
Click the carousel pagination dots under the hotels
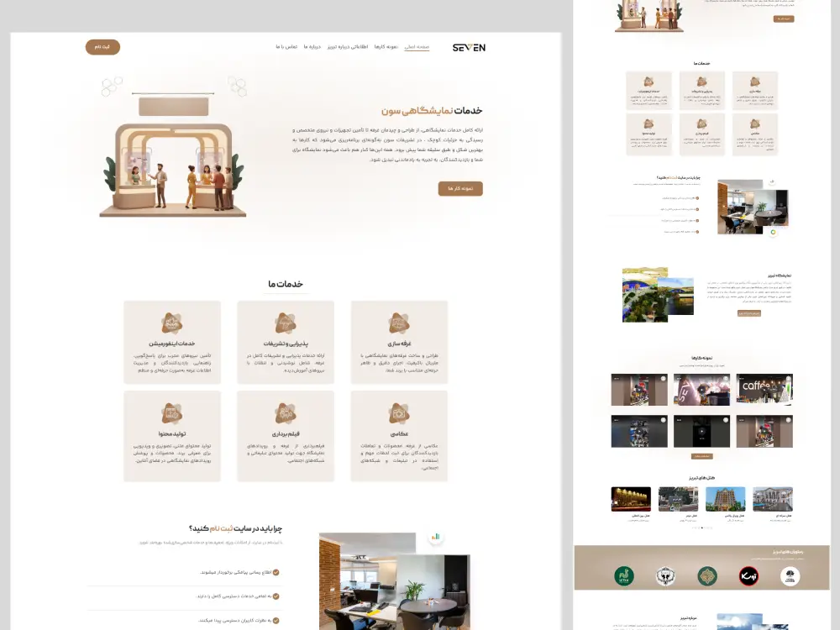(701, 528)
